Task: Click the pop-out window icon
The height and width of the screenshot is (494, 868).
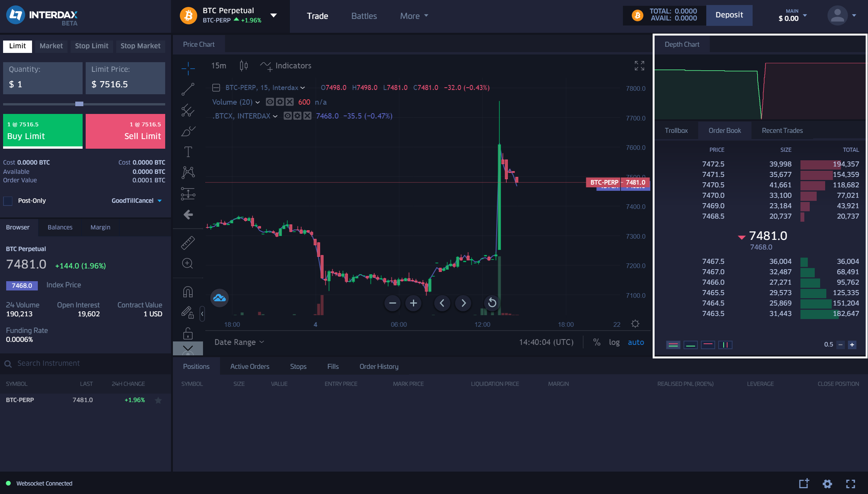Action: [x=804, y=484]
